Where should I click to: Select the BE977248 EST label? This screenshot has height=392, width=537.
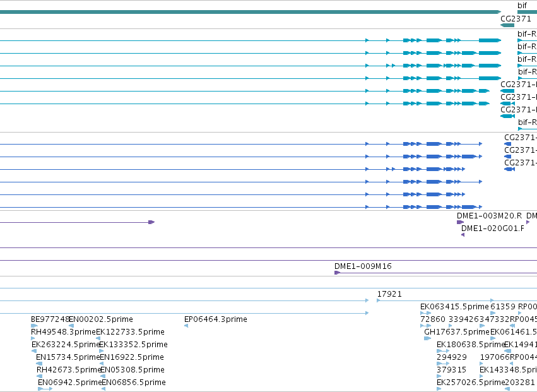coord(50,319)
